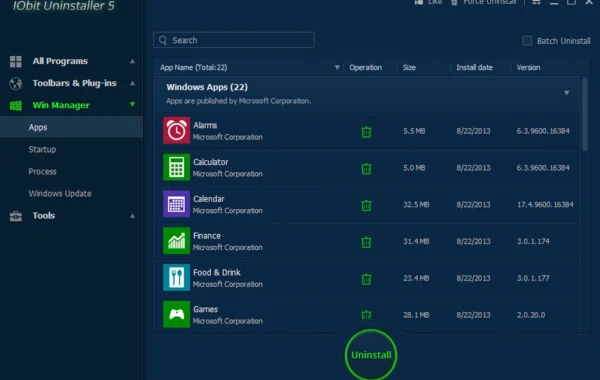Click the Calendar app icon

point(176,204)
